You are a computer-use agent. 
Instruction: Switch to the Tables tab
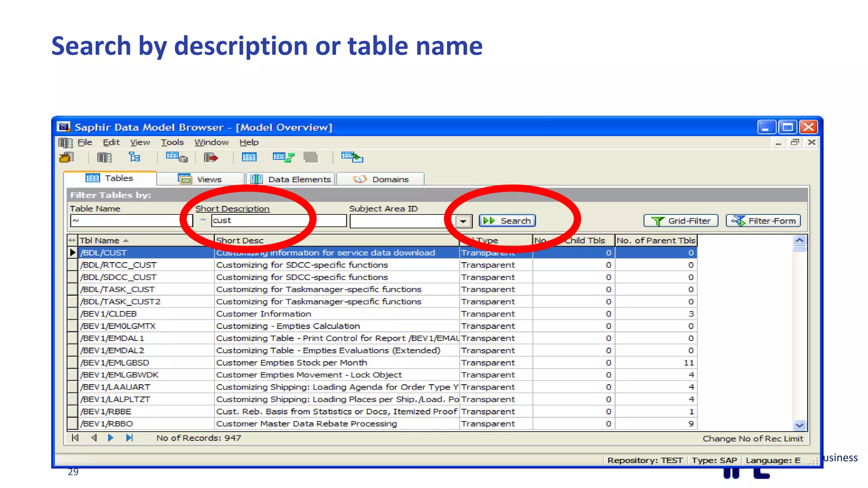110,178
